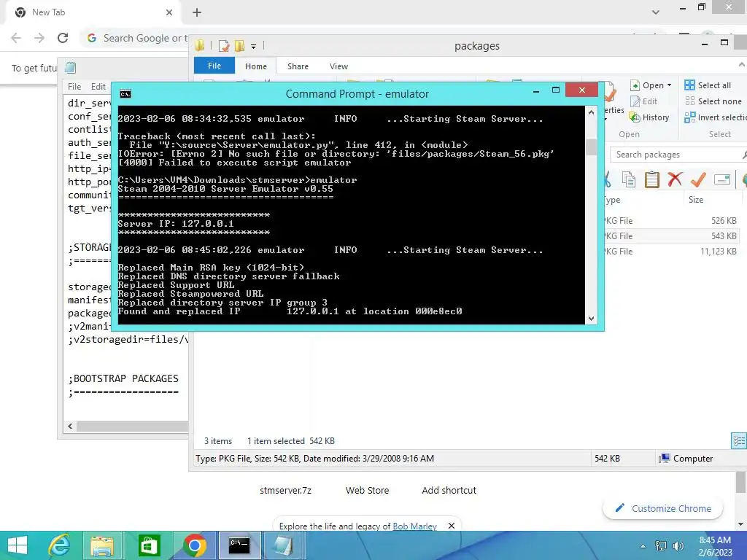Select the 11,123 KB PKG file row
747x560 pixels.
tap(672, 252)
